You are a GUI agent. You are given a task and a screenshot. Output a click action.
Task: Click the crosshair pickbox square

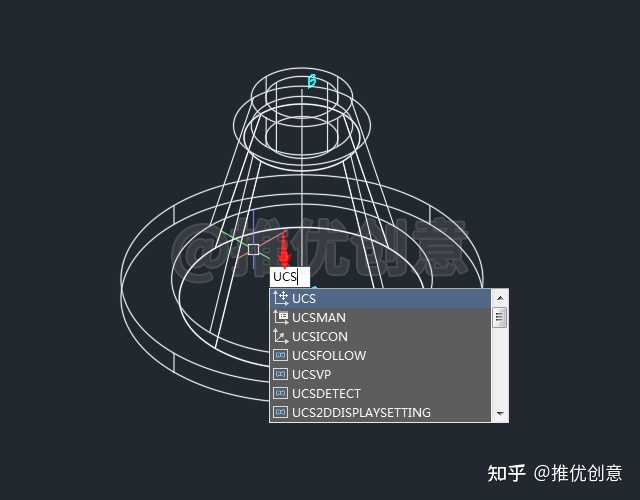[253, 249]
